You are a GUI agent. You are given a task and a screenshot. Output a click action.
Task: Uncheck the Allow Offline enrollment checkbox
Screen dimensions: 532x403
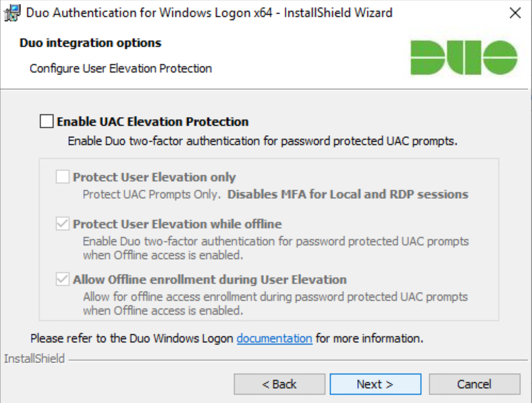tap(63, 279)
